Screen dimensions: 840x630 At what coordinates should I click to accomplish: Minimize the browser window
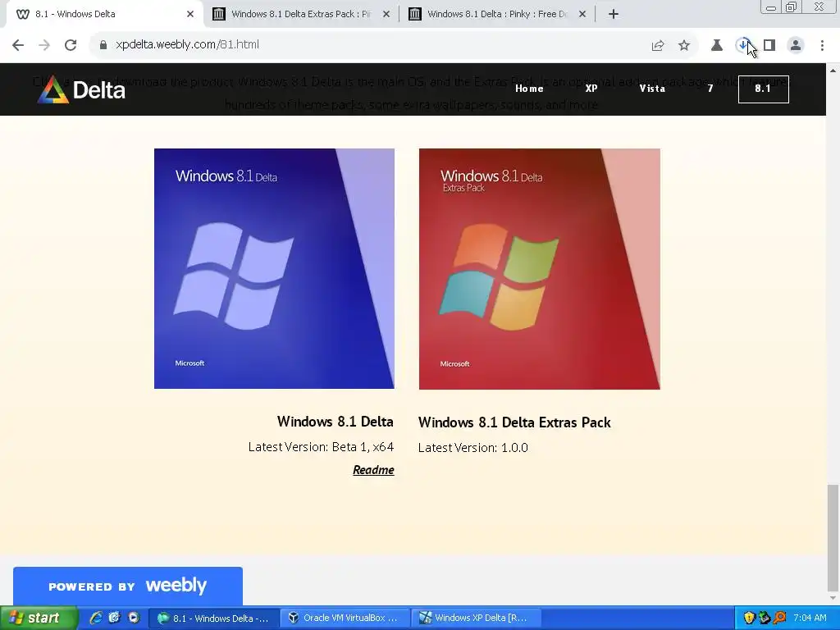click(x=771, y=7)
